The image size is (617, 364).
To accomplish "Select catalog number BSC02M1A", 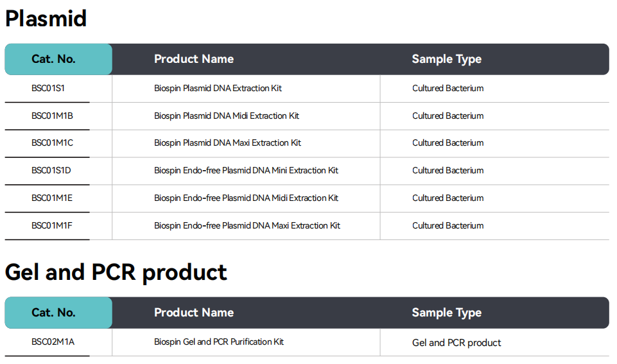I will click(53, 342).
